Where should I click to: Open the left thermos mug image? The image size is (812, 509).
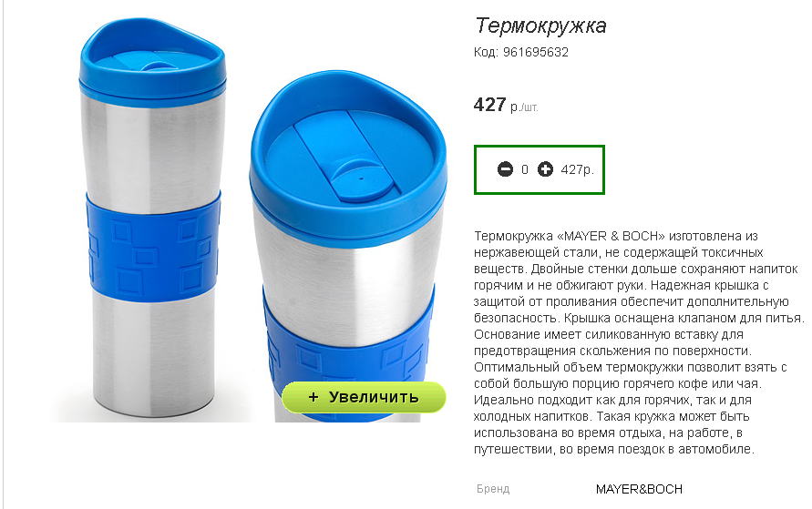[153, 219]
